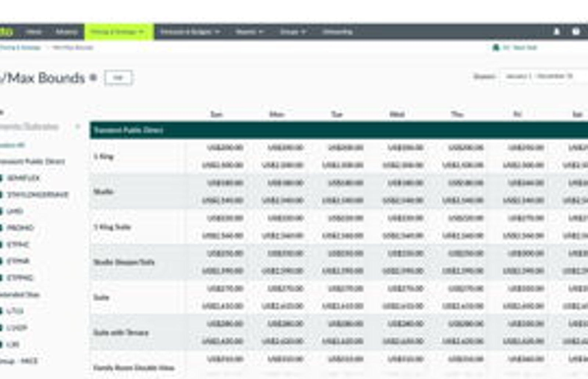Expand the Forecast & Budgets menu
Screen dimensions: 588x379
190,32
